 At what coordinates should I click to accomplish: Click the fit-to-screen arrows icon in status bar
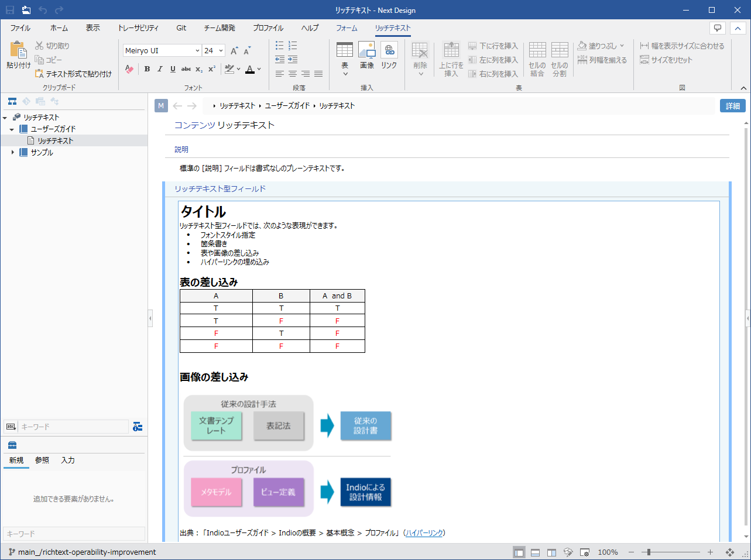[730, 552]
